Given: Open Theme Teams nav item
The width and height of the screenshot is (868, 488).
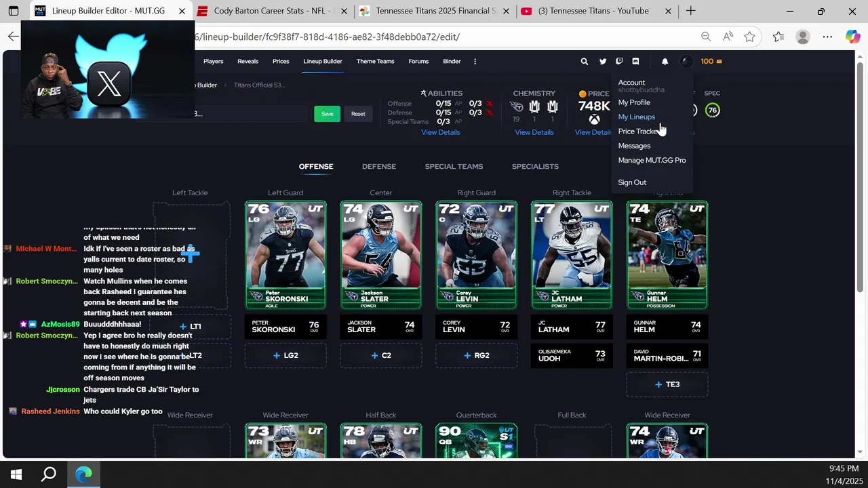Looking at the screenshot, I should 375,61.
